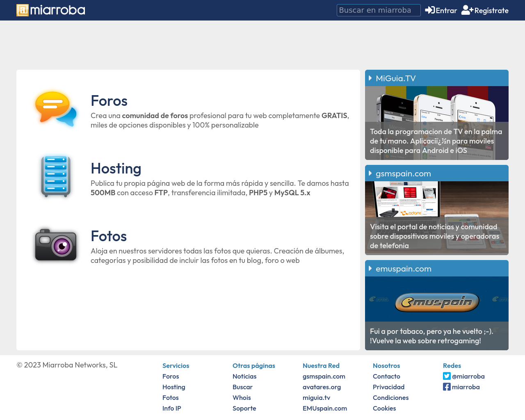
Task: Open gsmspain.com in footer Nuestra Red
Action: [324, 376]
